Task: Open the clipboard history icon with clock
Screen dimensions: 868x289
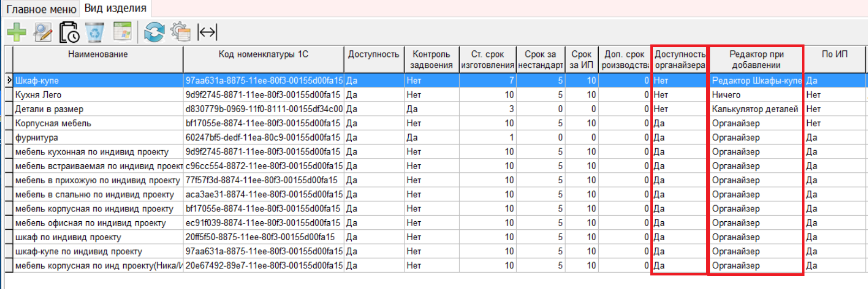Action: tap(69, 33)
